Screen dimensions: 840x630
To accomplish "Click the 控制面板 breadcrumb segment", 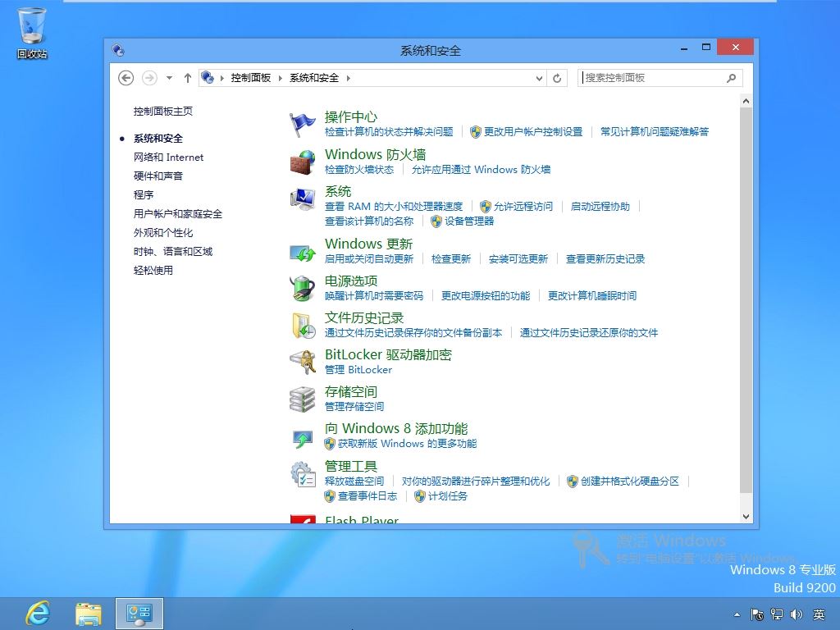I will [251, 78].
